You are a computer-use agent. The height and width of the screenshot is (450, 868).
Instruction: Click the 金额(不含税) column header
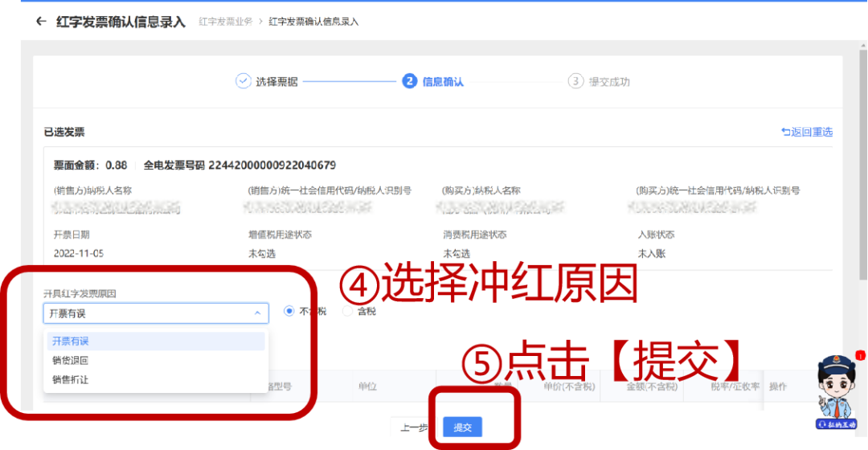point(652,387)
